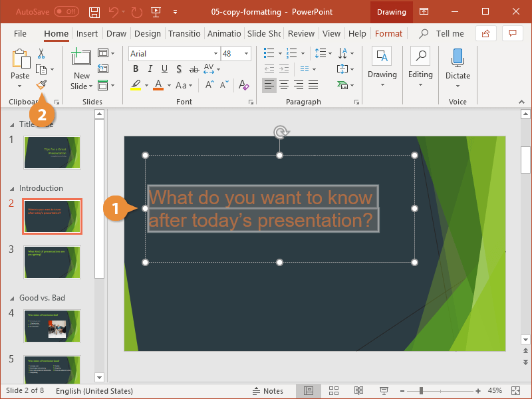Image resolution: width=532 pixels, height=399 pixels.
Task: Increase font size with the A^ icon
Action: tap(209, 83)
